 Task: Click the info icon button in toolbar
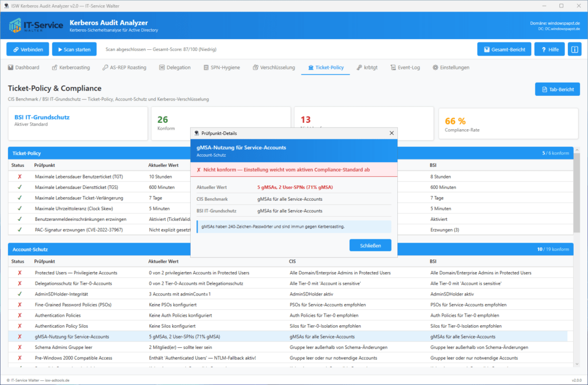point(574,49)
